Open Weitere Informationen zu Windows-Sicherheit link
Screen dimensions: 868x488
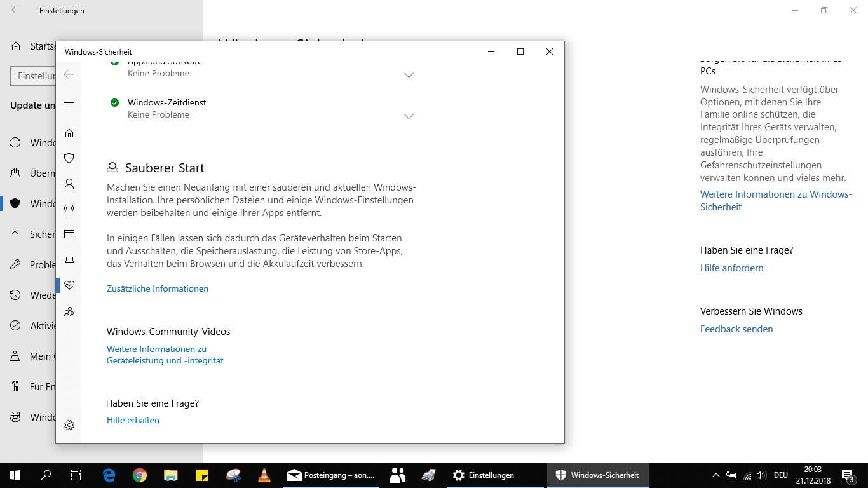776,200
